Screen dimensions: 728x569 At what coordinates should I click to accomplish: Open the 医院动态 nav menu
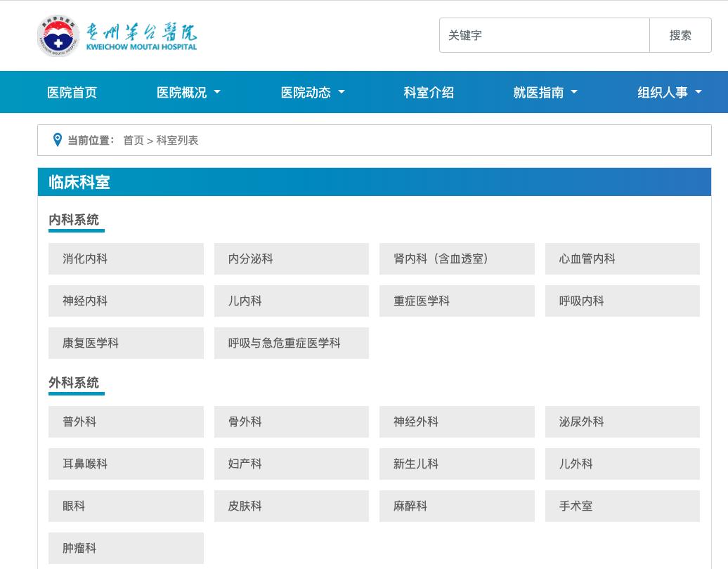click(x=306, y=92)
